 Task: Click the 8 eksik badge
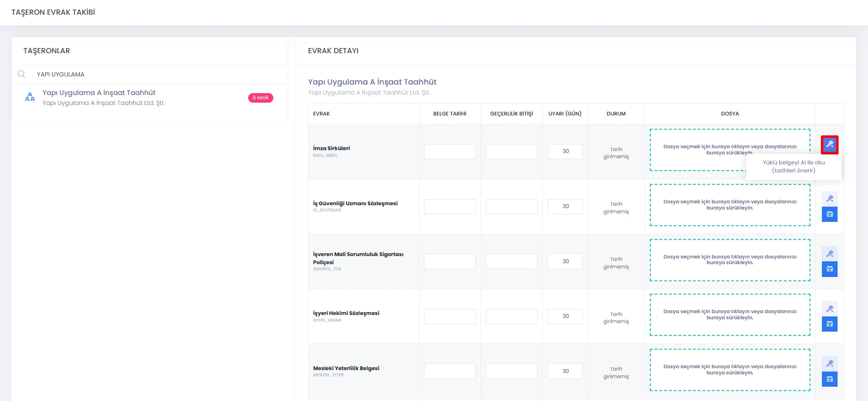pos(260,98)
